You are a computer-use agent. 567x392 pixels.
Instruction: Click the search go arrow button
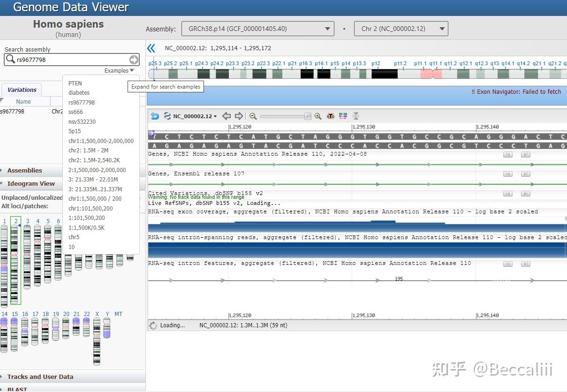pos(134,60)
